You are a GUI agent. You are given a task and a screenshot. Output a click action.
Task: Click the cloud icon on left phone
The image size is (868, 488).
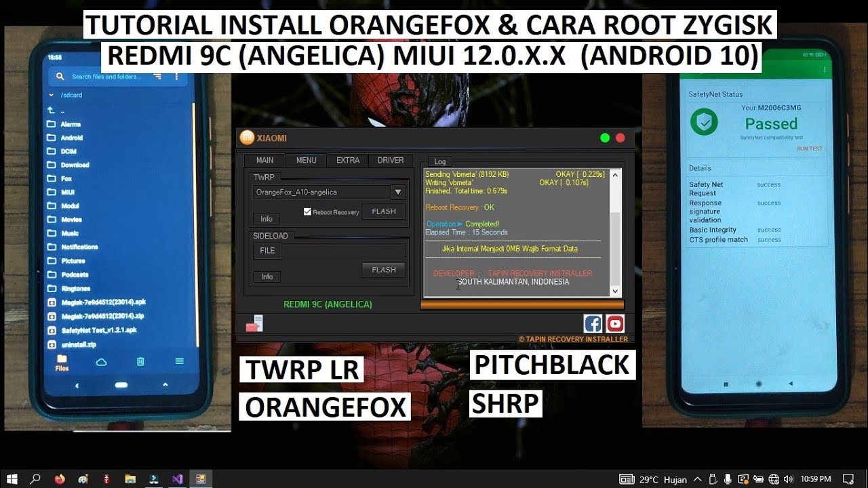(101, 362)
